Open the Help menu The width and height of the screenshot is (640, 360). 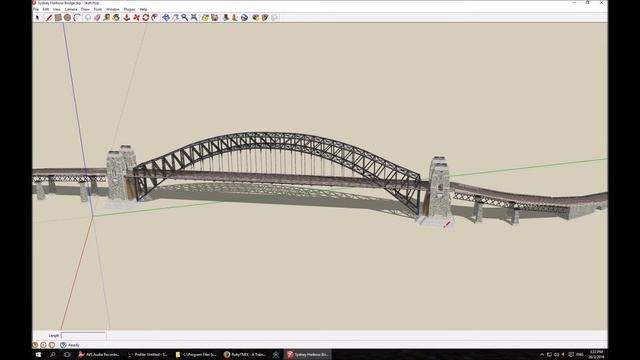(143, 9)
